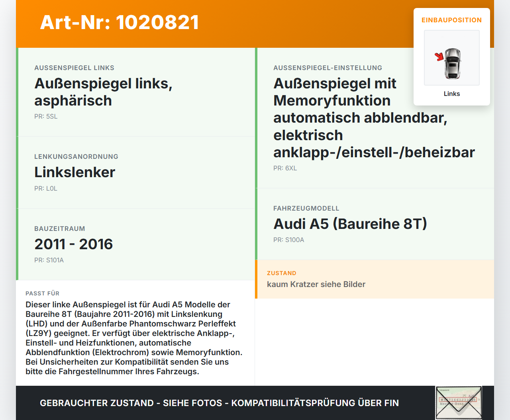
Task: Select the article number 'Art-Nr: 1020821'
Action: click(x=119, y=23)
